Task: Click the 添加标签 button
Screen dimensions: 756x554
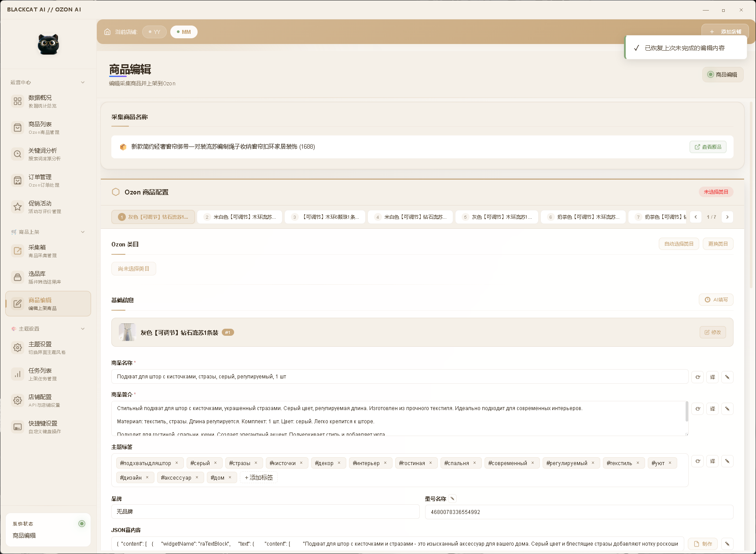Action: (259, 477)
